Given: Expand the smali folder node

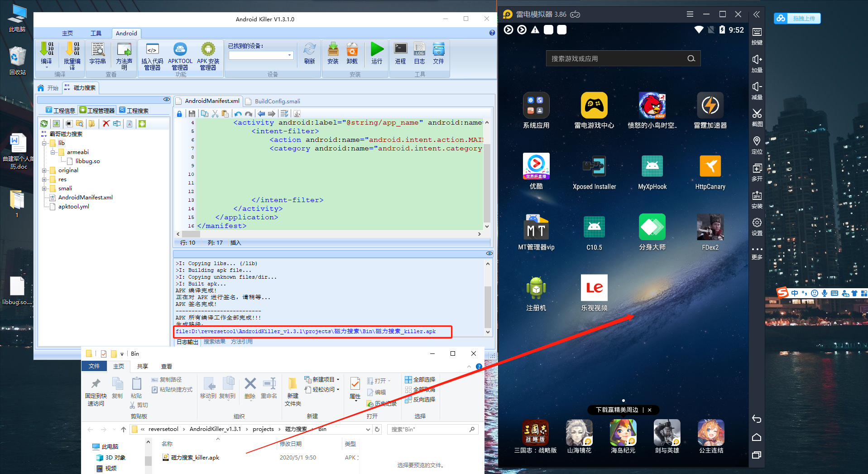Looking at the screenshot, I should 44,189.
